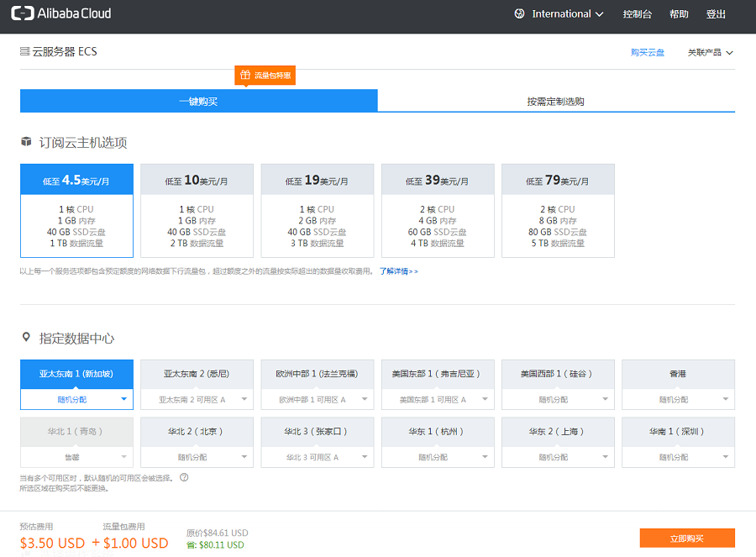
Task: Choose the 亚太东南 2 (悉尼) data center
Action: 197,374
